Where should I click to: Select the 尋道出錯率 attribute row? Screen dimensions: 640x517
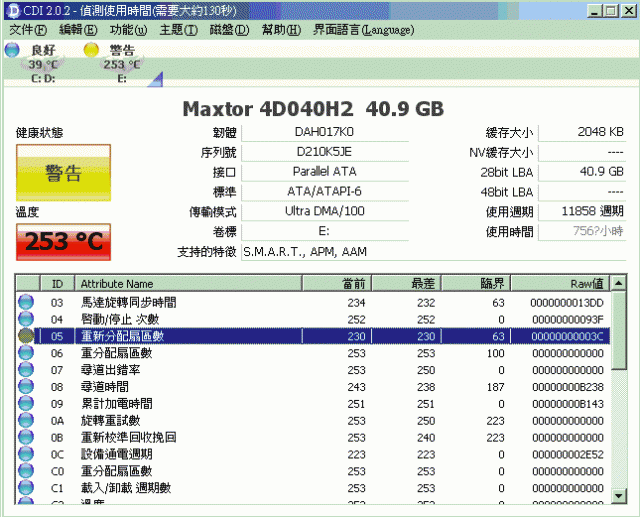[313, 370]
